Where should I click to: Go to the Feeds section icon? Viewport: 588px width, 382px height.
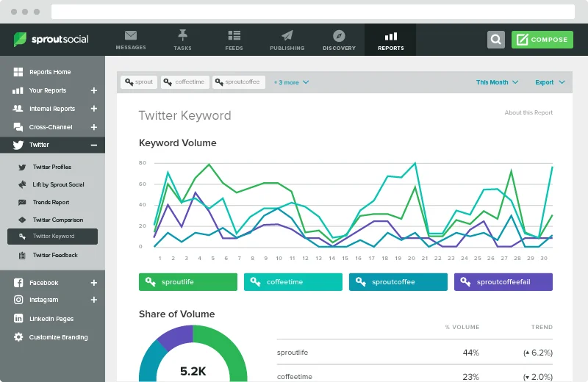coord(234,35)
